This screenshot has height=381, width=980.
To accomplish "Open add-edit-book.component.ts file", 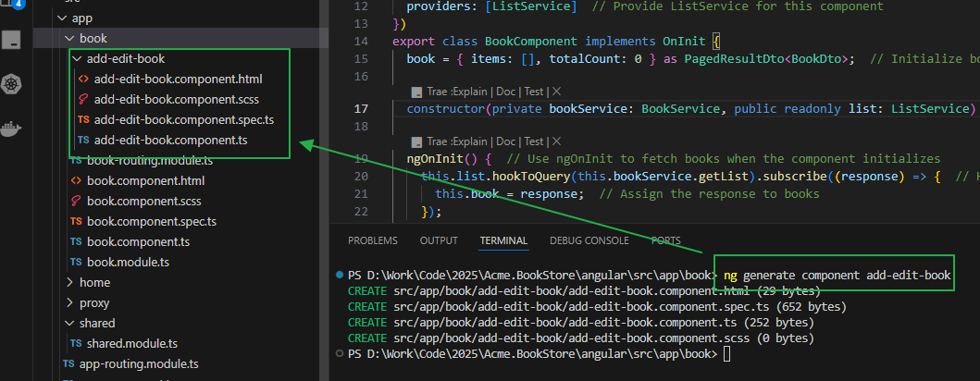I will 170,141.
